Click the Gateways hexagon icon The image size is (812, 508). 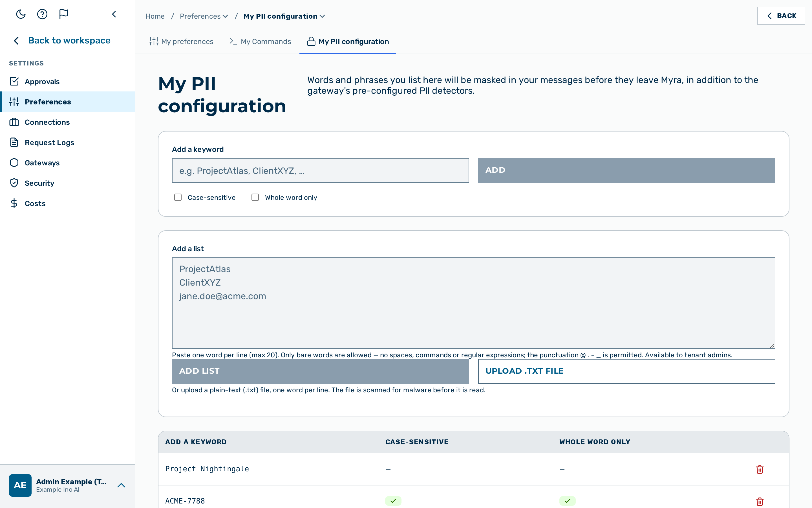pyautogui.click(x=14, y=163)
